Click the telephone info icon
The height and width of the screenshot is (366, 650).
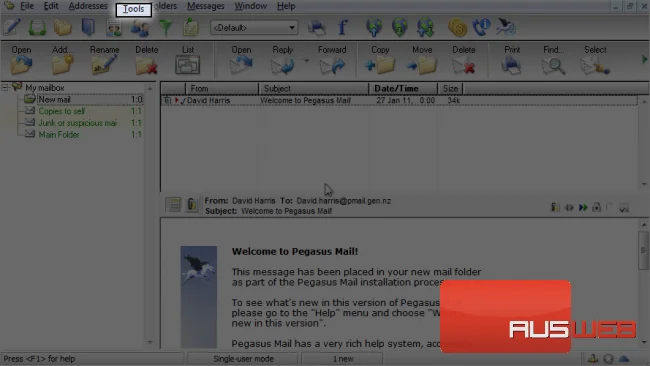482,27
